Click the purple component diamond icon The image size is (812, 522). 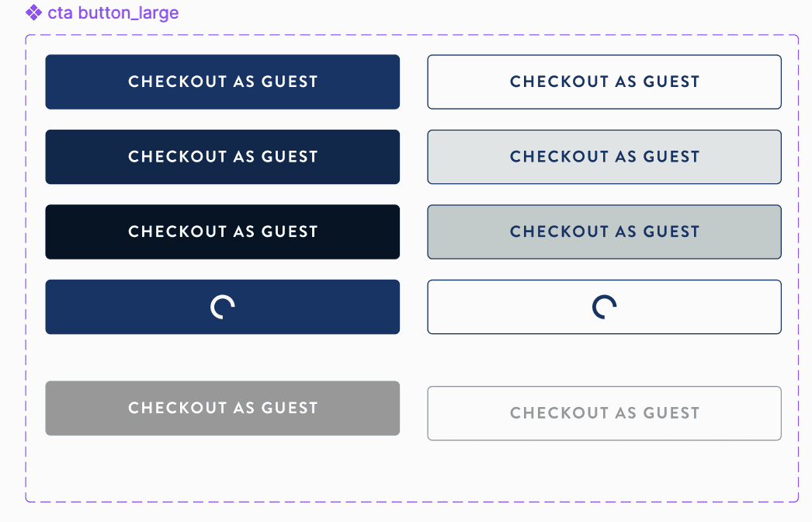(x=33, y=12)
